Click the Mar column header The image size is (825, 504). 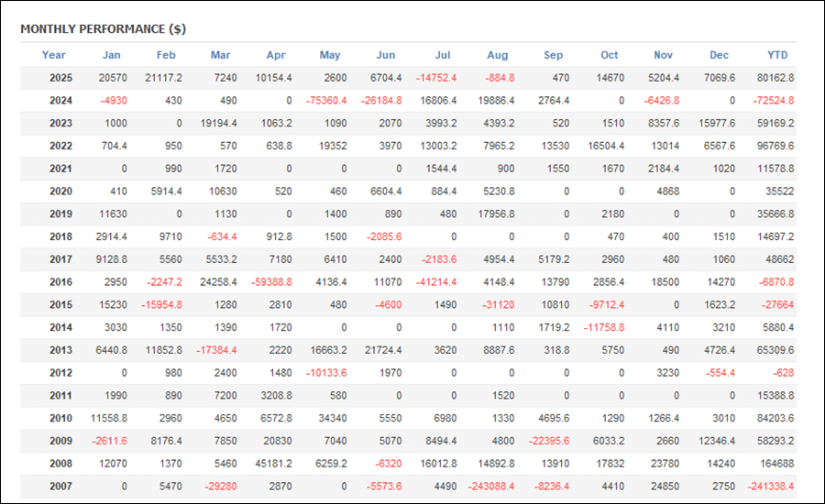[x=220, y=55]
